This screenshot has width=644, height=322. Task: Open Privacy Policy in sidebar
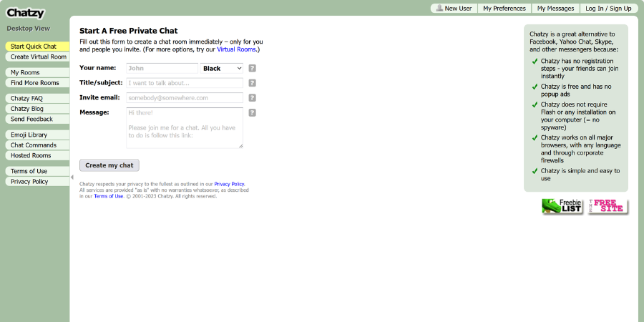tap(37, 181)
